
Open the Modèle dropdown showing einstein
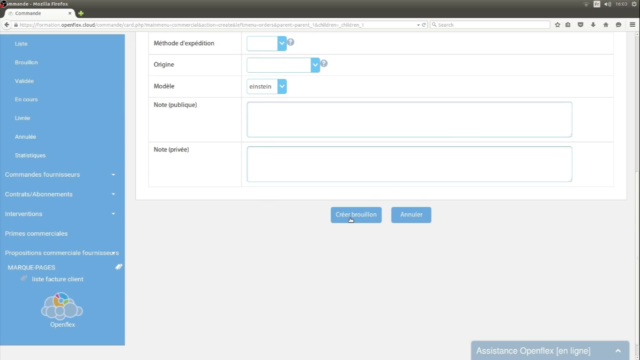(x=267, y=87)
